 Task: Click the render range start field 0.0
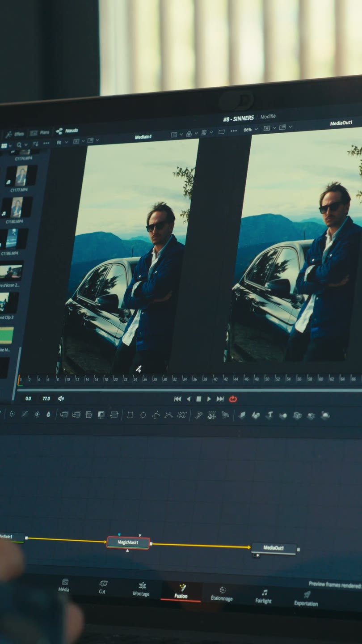tap(28, 398)
